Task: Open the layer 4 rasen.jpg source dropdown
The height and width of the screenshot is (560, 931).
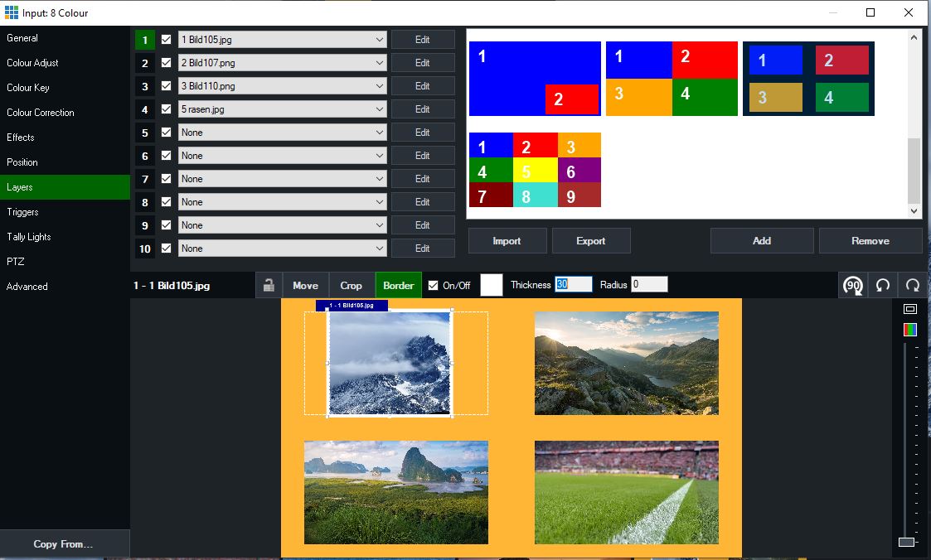Action: click(283, 109)
